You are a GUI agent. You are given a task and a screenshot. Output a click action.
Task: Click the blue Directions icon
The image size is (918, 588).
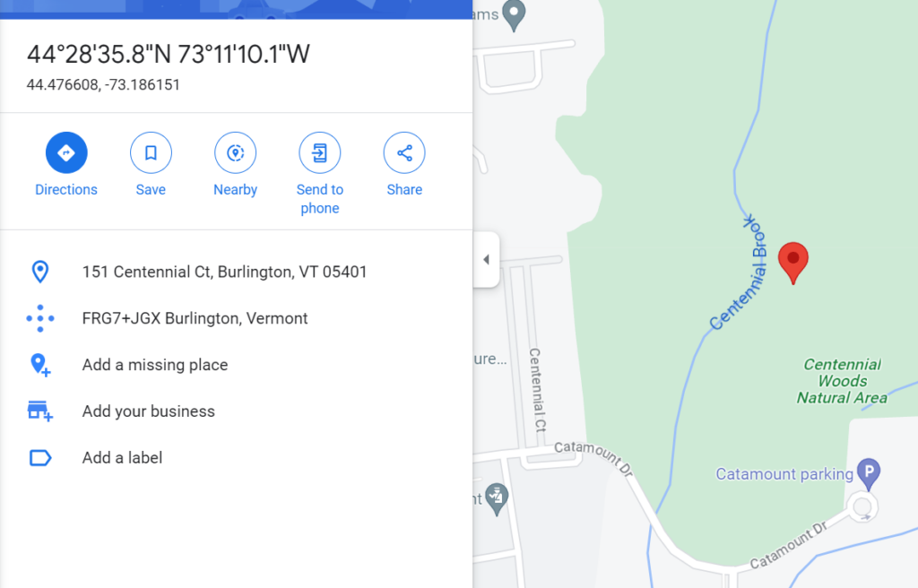tap(66, 153)
